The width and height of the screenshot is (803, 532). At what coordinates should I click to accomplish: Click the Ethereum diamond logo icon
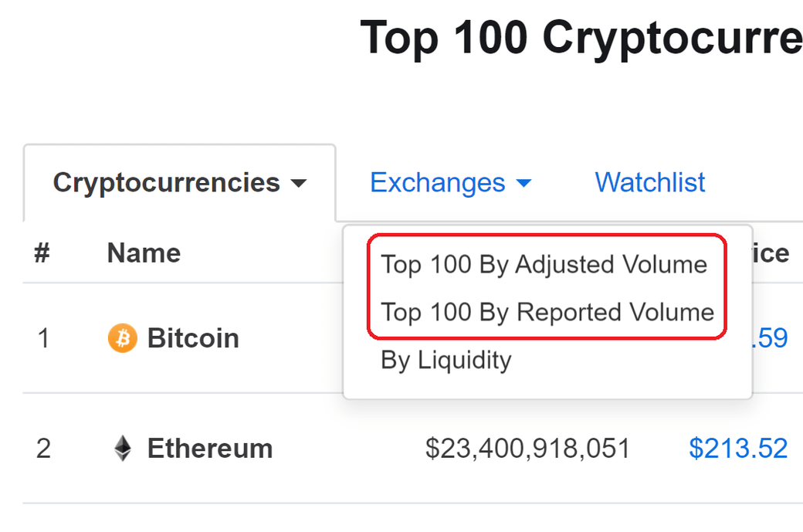123,448
